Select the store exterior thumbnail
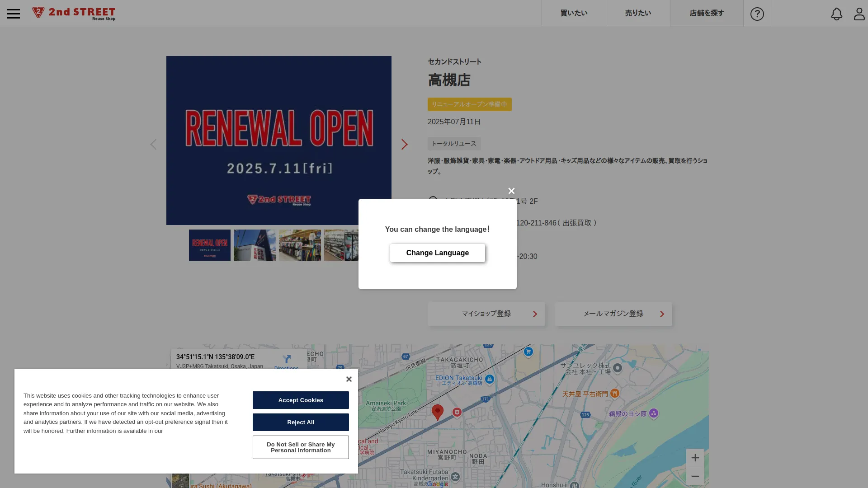The height and width of the screenshot is (488, 868). click(x=255, y=245)
